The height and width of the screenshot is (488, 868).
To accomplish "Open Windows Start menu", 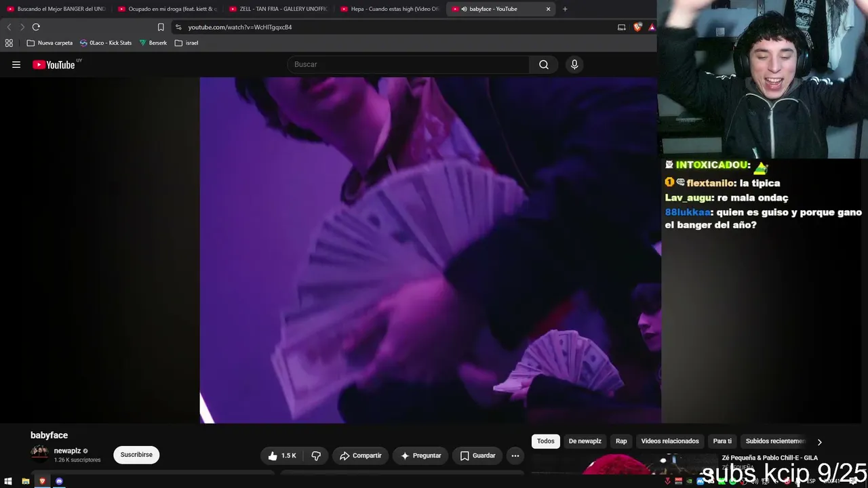I will pyautogui.click(x=8, y=481).
